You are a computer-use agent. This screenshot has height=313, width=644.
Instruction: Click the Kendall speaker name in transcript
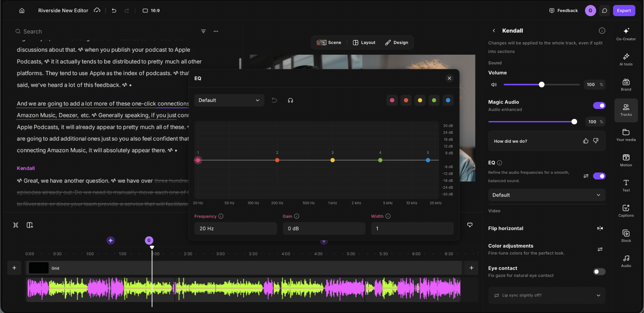coord(26,168)
